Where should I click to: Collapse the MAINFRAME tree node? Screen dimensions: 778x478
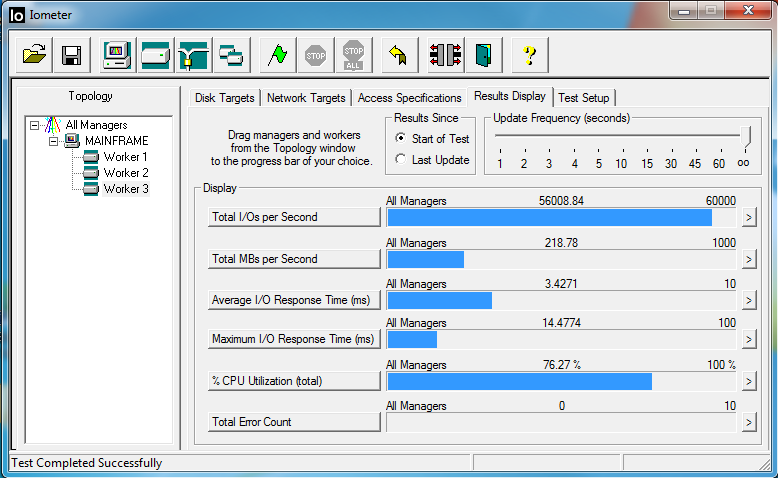[x=54, y=141]
